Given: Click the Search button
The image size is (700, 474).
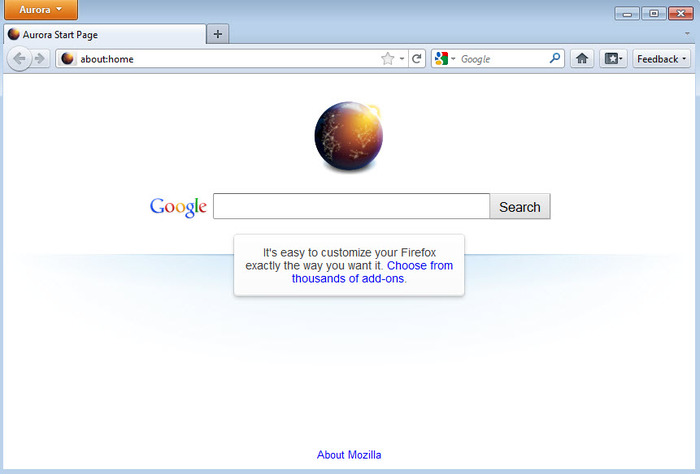Looking at the screenshot, I should point(520,207).
